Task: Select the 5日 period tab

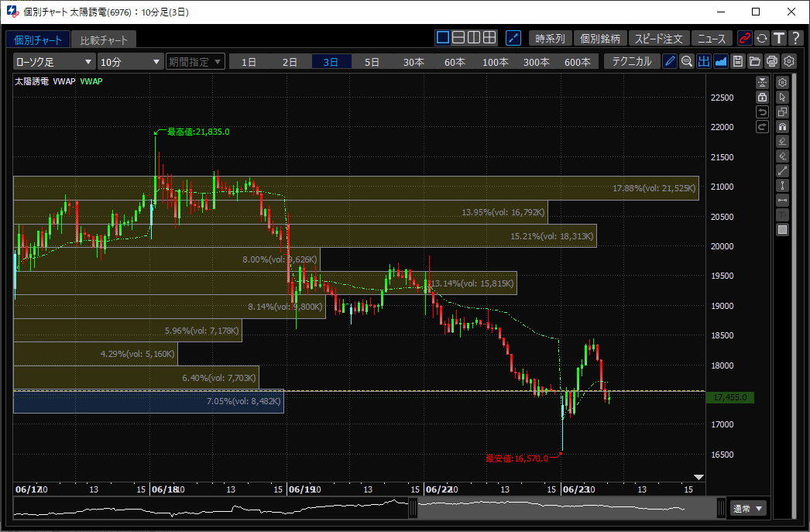Action: coord(372,62)
